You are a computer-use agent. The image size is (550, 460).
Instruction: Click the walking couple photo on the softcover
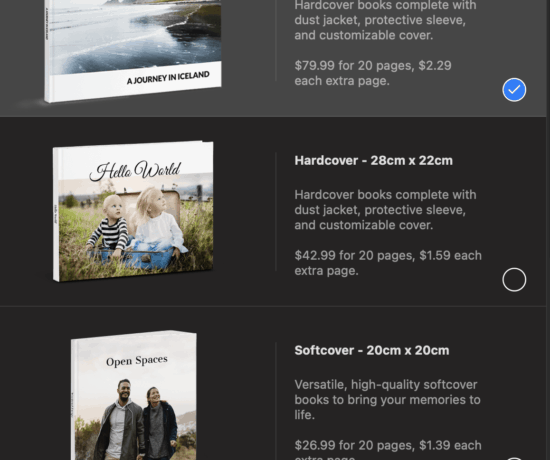(137, 419)
